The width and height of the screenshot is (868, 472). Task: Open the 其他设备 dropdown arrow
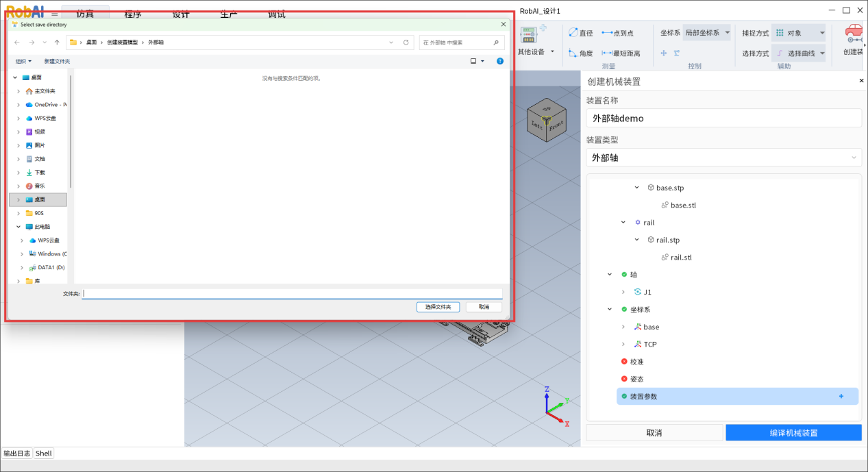coord(552,51)
